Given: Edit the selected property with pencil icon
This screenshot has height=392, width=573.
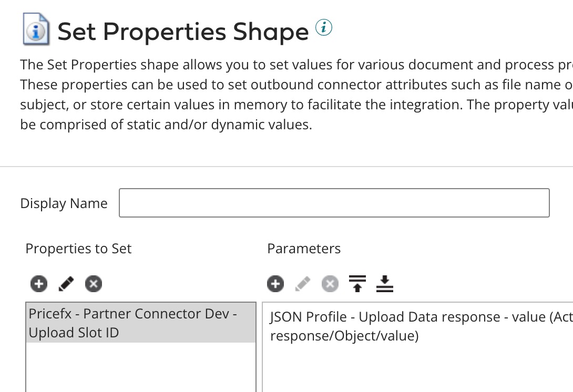Looking at the screenshot, I should 66,284.
